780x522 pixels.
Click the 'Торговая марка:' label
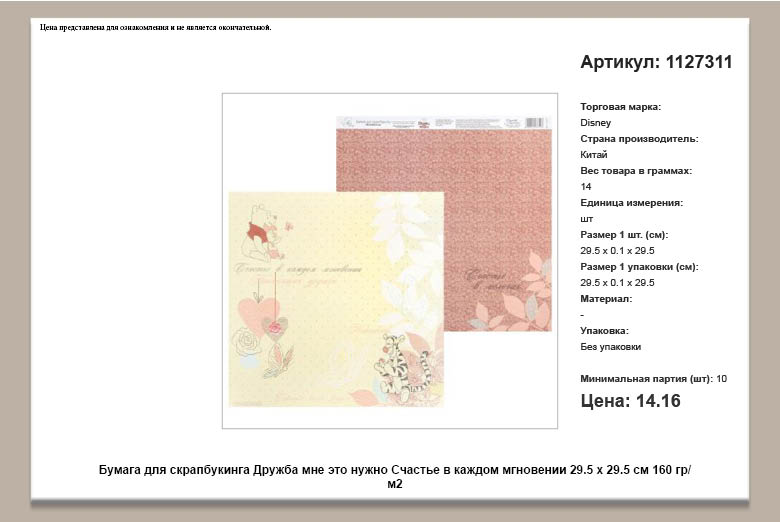[x=620, y=106]
